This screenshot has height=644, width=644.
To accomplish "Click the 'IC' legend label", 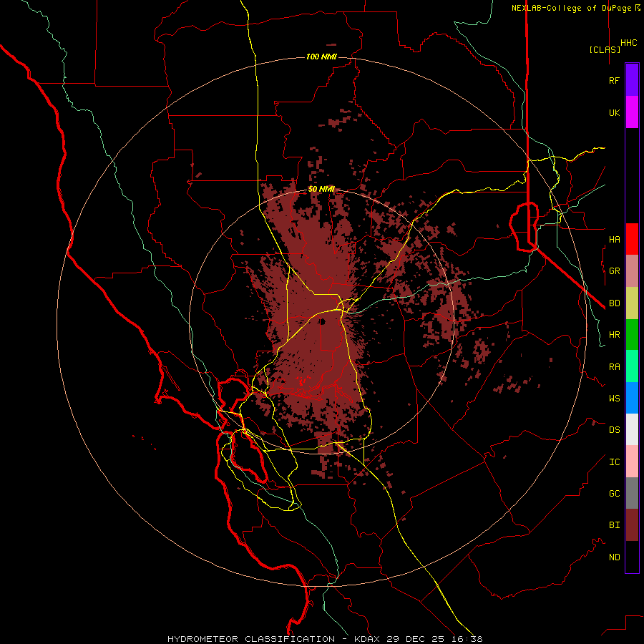I will pos(614,462).
